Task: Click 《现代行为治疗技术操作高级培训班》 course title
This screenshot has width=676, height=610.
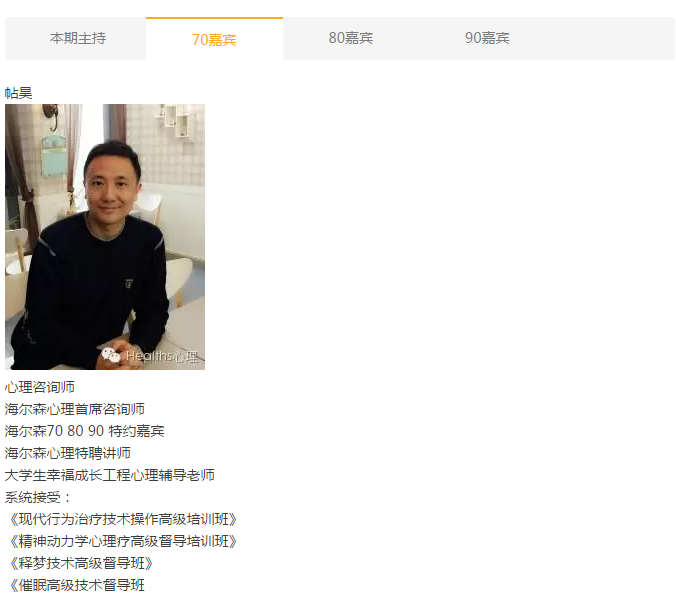Action: point(123,519)
